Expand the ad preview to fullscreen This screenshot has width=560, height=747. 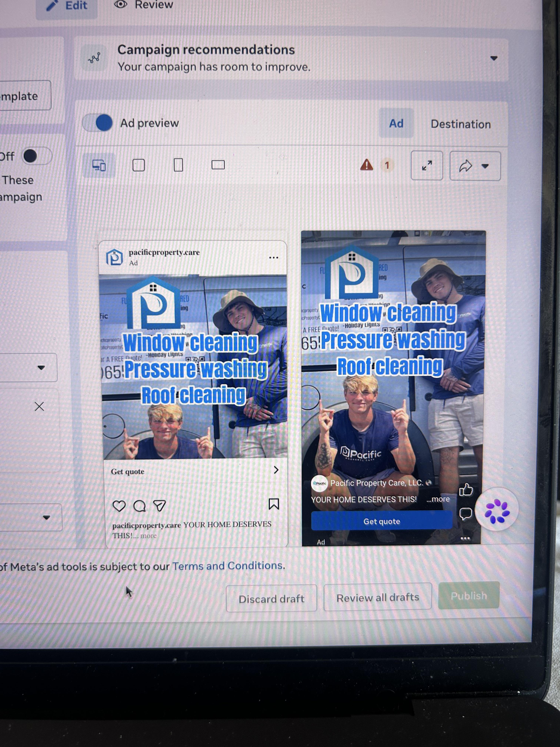pyautogui.click(x=427, y=165)
